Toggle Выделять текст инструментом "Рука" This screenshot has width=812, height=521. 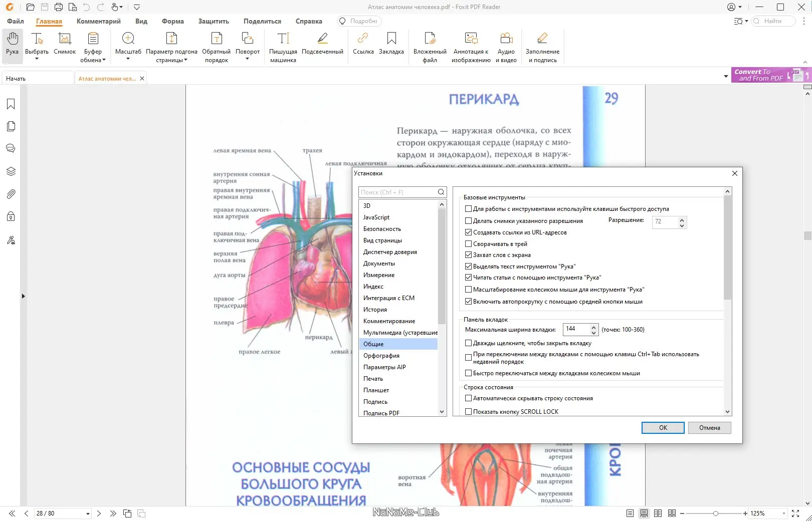click(x=468, y=267)
